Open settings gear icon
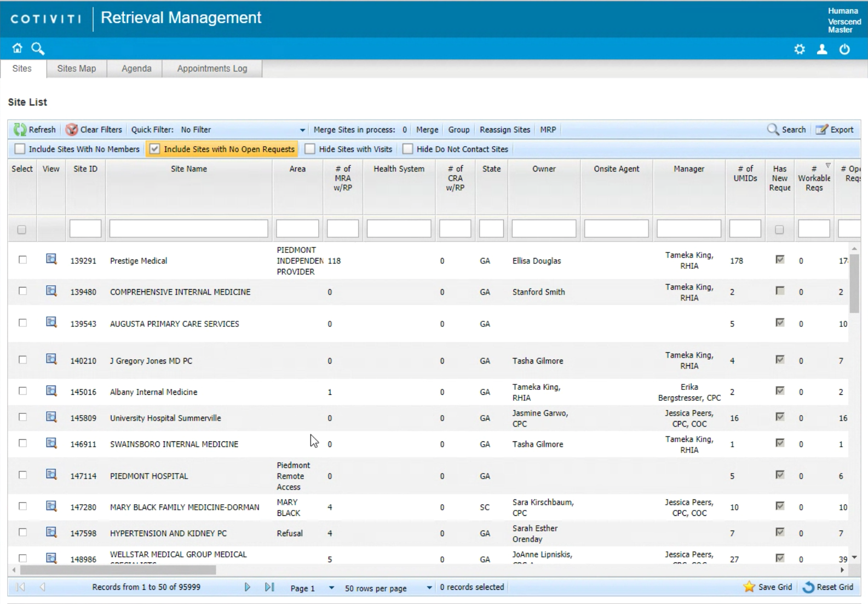This screenshot has width=868, height=604. point(800,49)
